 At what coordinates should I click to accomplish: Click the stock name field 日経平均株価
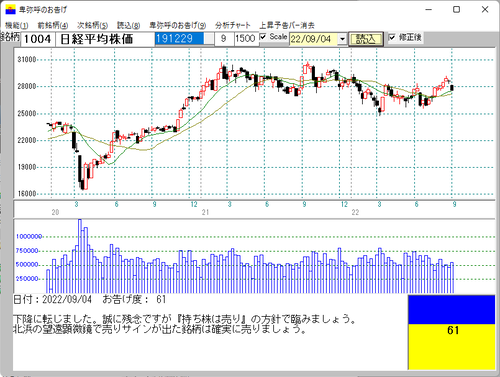pyautogui.click(x=104, y=39)
